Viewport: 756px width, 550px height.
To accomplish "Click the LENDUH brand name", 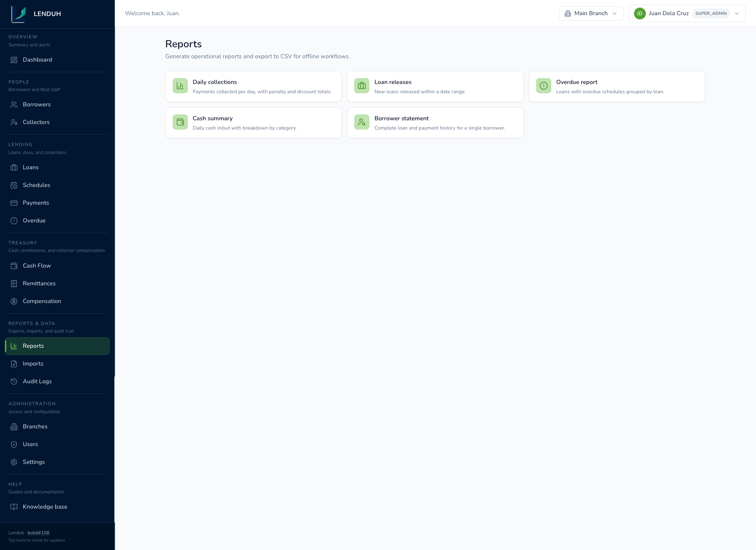I will pos(47,14).
